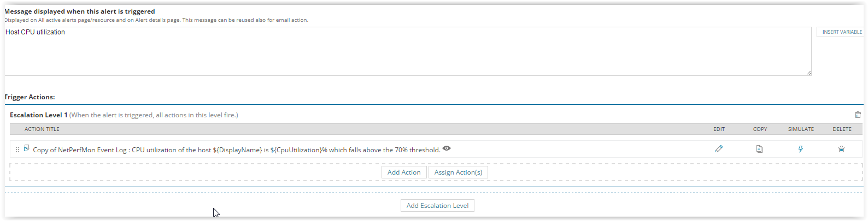This screenshot has width=868, height=221.
Task: Click the text area resize grip corner
Action: click(x=808, y=73)
